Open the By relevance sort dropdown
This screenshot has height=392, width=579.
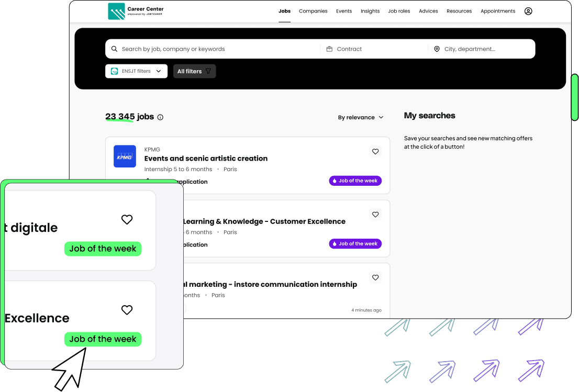click(x=361, y=117)
